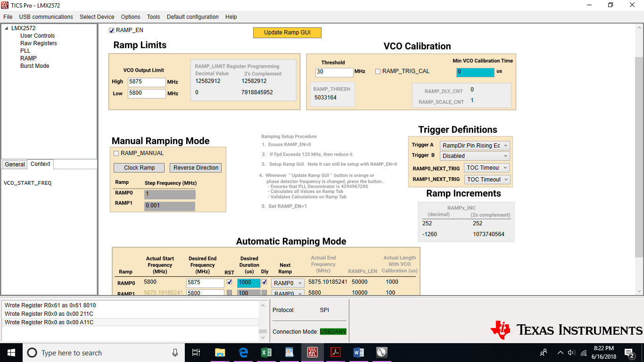This screenshot has height=362, width=644.
Task: Open the Trigger A dropdown
Action: (475, 146)
